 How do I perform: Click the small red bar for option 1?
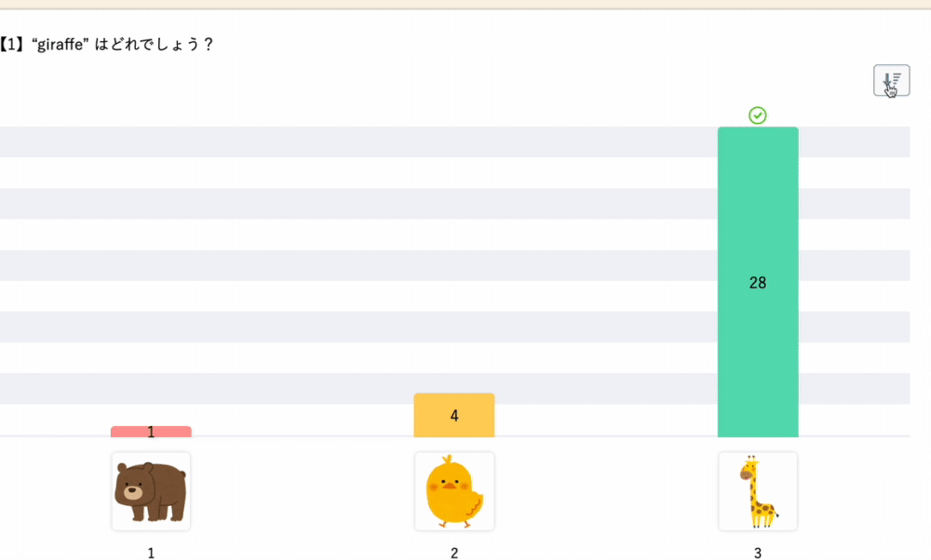pos(151,432)
